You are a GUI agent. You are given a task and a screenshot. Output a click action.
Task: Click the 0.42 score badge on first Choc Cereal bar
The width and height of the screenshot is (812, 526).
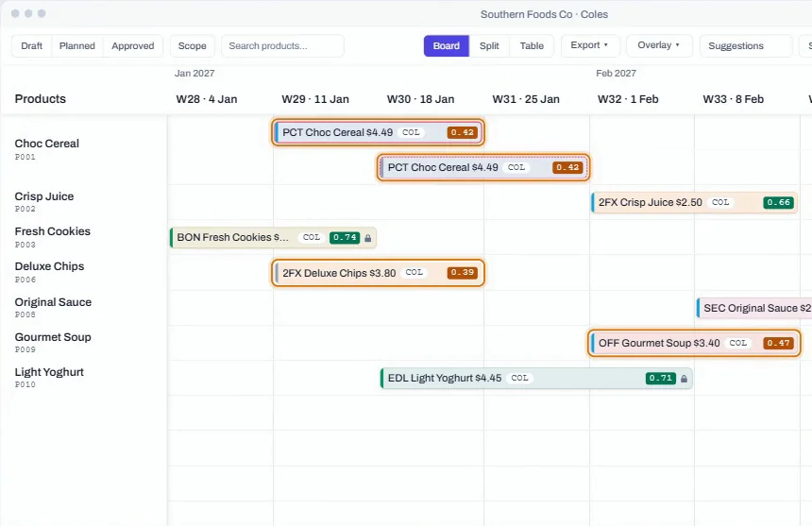463,132
